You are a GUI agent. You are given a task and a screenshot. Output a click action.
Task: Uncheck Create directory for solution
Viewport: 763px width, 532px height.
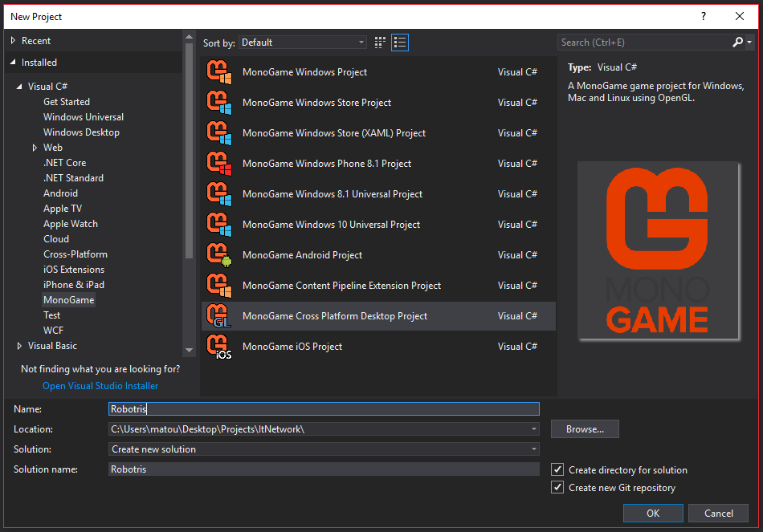558,470
